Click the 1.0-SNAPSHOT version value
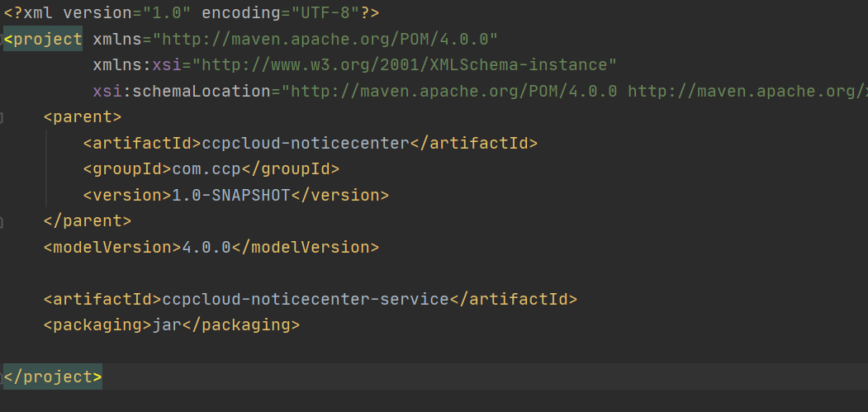Screen dimensions: 868x412 click(x=231, y=196)
